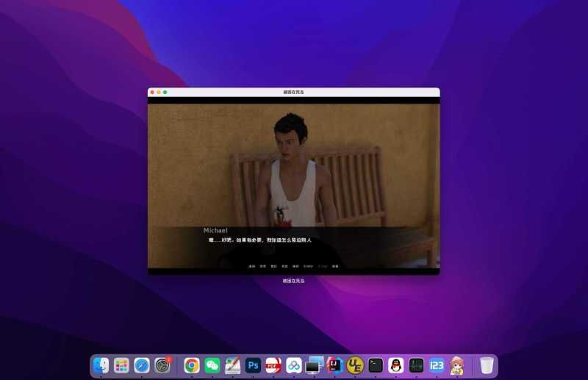This screenshot has width=588, height=380.
Task: Open the red PDF app in the Dock
Action: (x=273, y=365)
